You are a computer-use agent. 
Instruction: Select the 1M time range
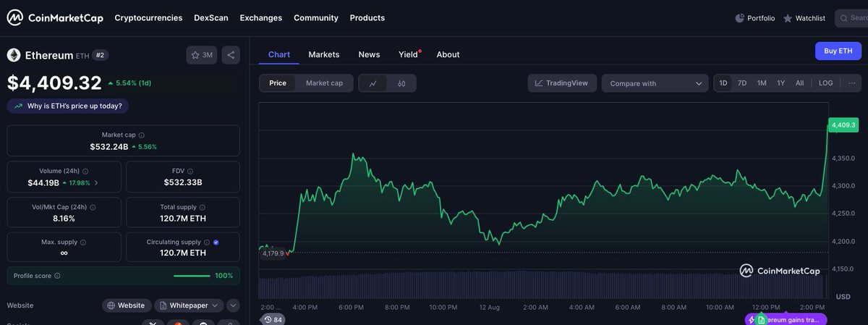pos(762,83)
